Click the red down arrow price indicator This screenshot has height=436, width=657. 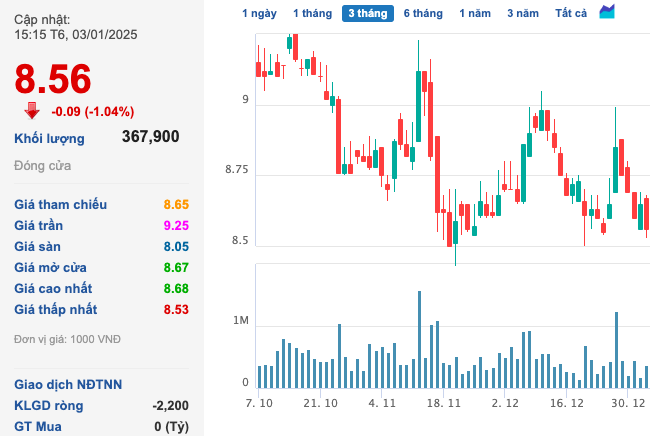tap(32, 110)
